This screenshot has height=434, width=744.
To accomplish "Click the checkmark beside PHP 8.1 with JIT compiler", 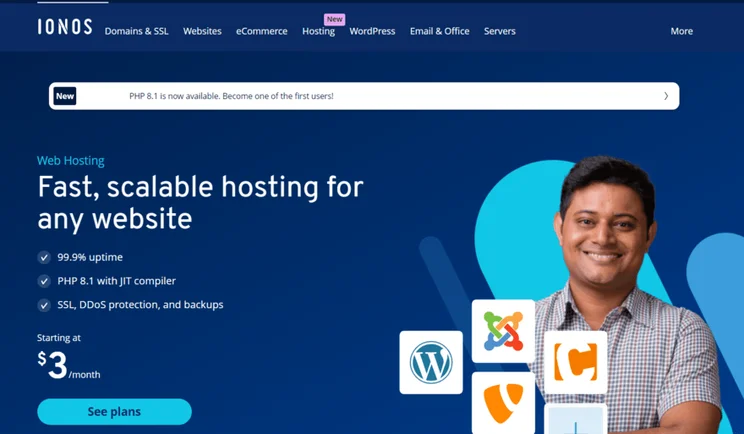I will point(44,281).
